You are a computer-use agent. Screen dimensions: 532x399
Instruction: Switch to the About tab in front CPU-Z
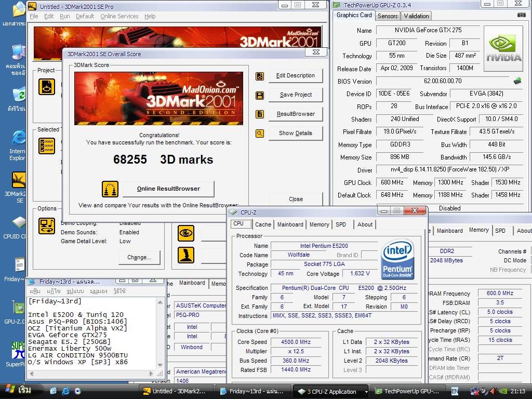tap(365, 224)
